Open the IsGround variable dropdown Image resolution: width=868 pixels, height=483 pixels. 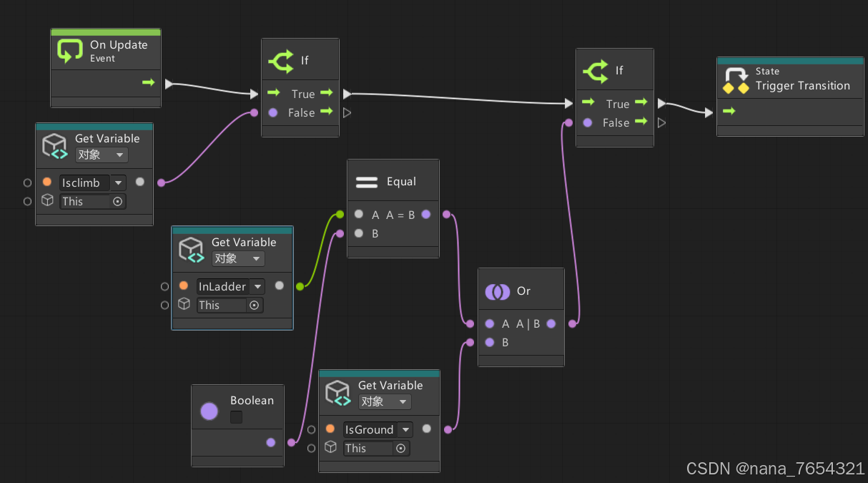click(x=404, y=429)
